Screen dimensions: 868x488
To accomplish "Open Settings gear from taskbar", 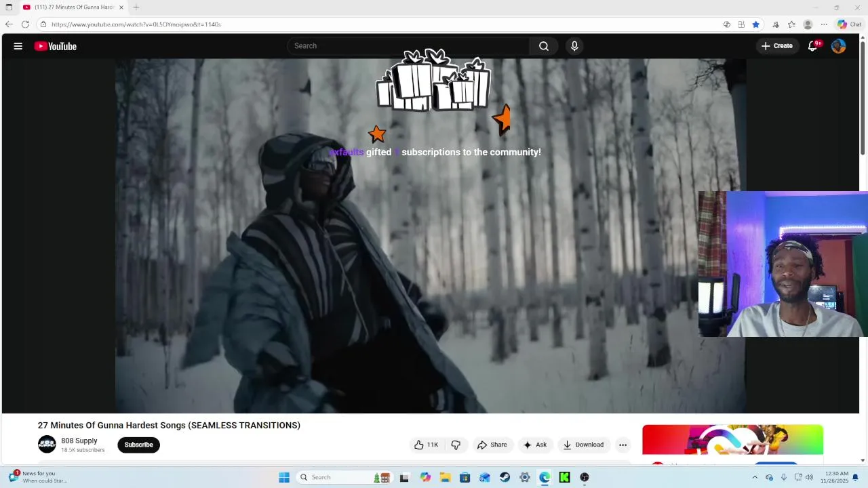I will point(524,477).
